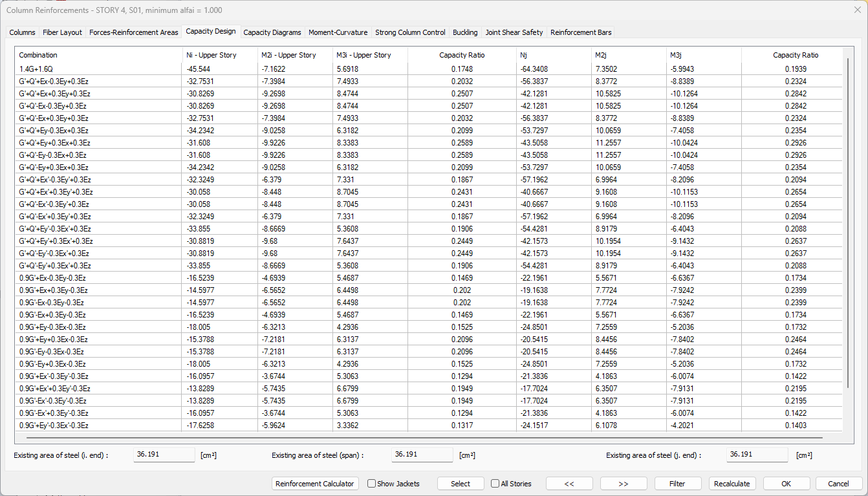868x496 pixels.
Task: Click the previous column << button
Action: (569, 484)
